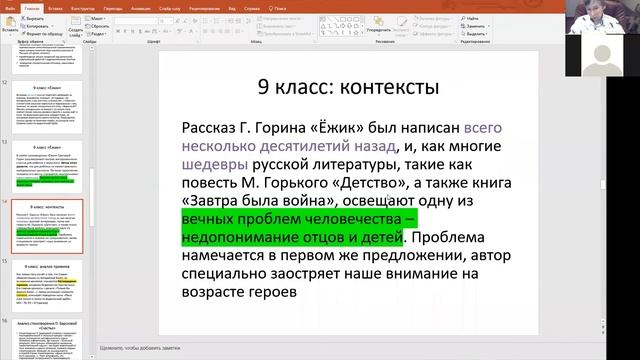Open the text columns button
The height and width of the screenshot is (360, 640).
pos(238,31)
